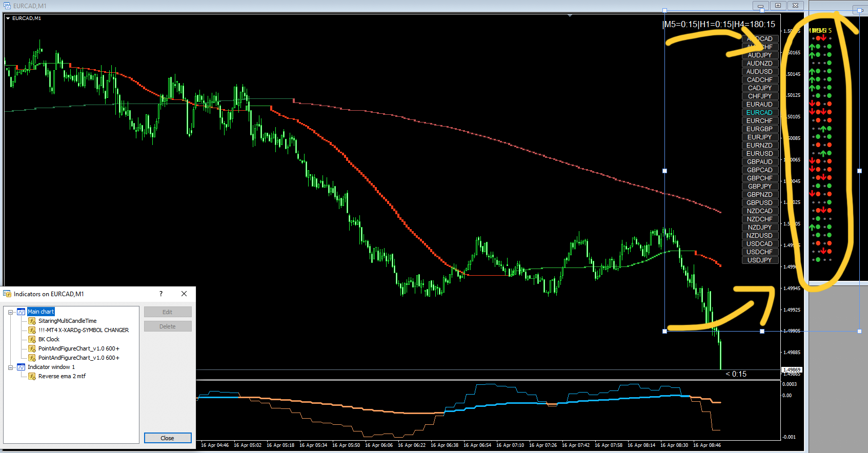Switch chart to NZDJPY symbol
The width and height of the screenshot is (868, 453).
[760, 228]
